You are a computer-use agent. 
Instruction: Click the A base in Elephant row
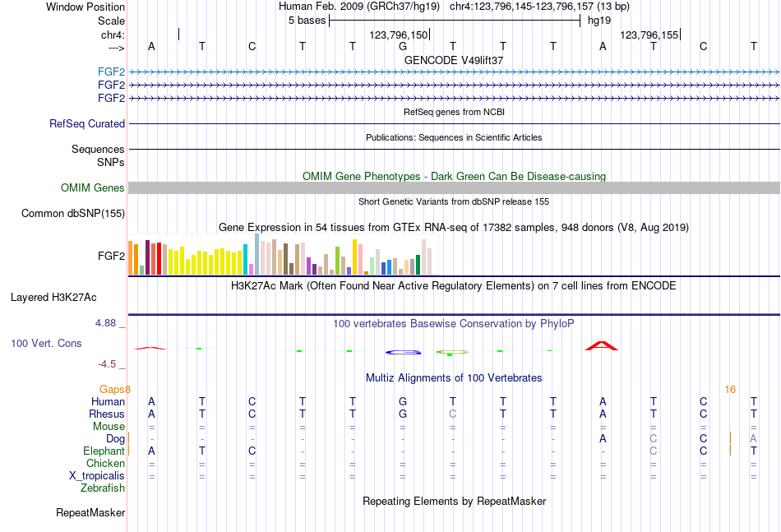tap(151, 451)
